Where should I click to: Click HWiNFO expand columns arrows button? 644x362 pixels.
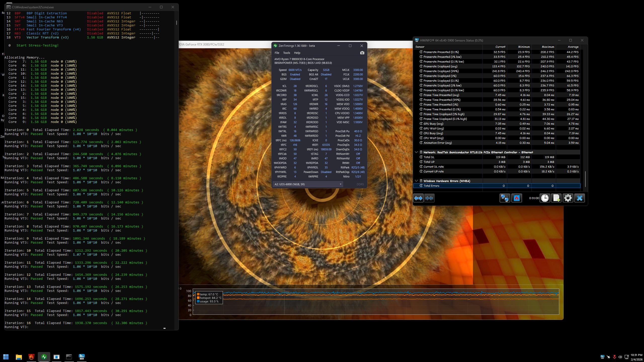[418, 198]
